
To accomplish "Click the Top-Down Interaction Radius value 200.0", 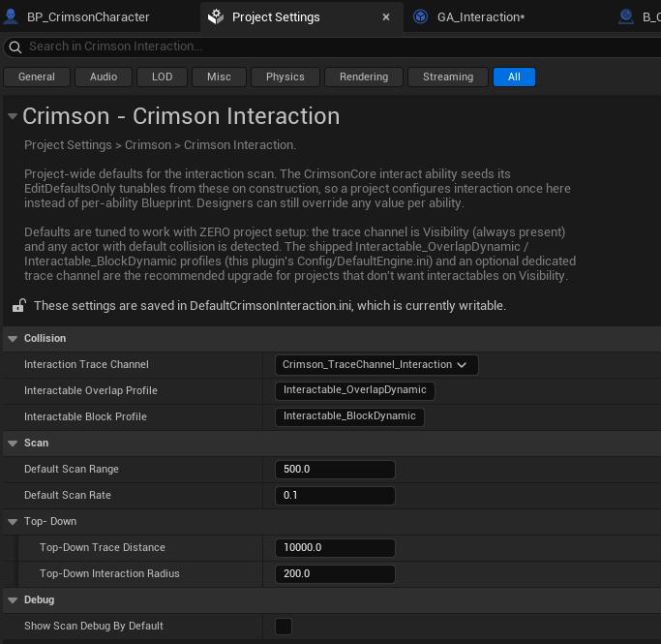I will point(335,574).
